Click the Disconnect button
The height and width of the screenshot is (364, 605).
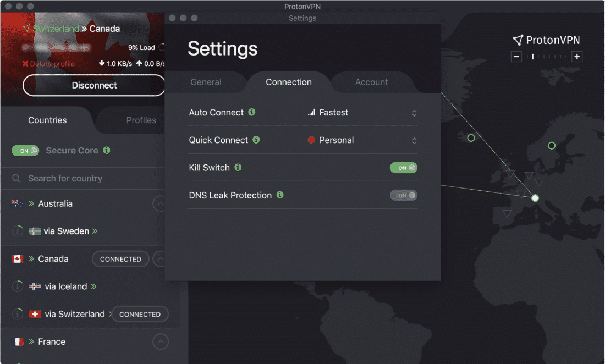coord(94,85)
